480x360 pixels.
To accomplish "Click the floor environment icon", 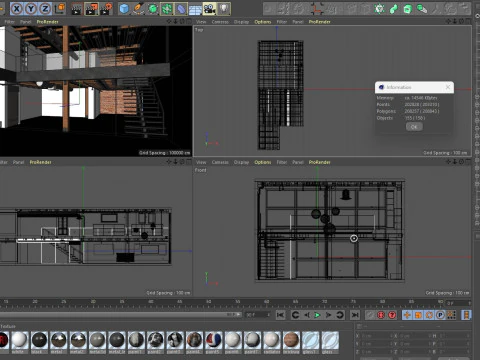I will point(195,9).
